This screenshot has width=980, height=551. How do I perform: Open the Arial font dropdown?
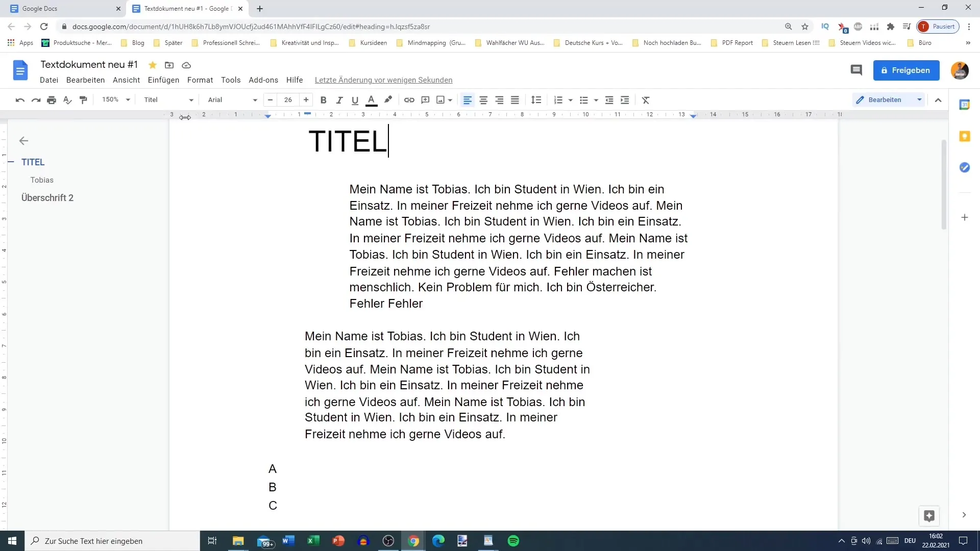[x=232, y=100]
